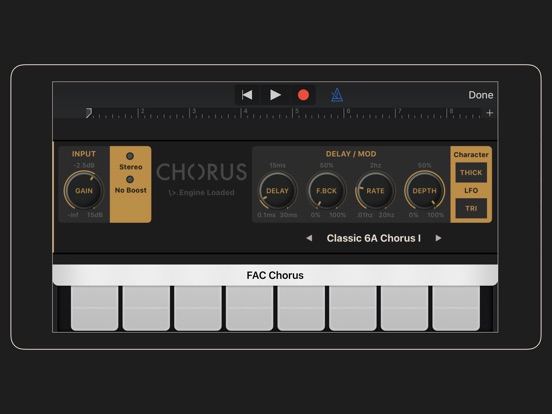Click the GAIN knob

[84, 190]
